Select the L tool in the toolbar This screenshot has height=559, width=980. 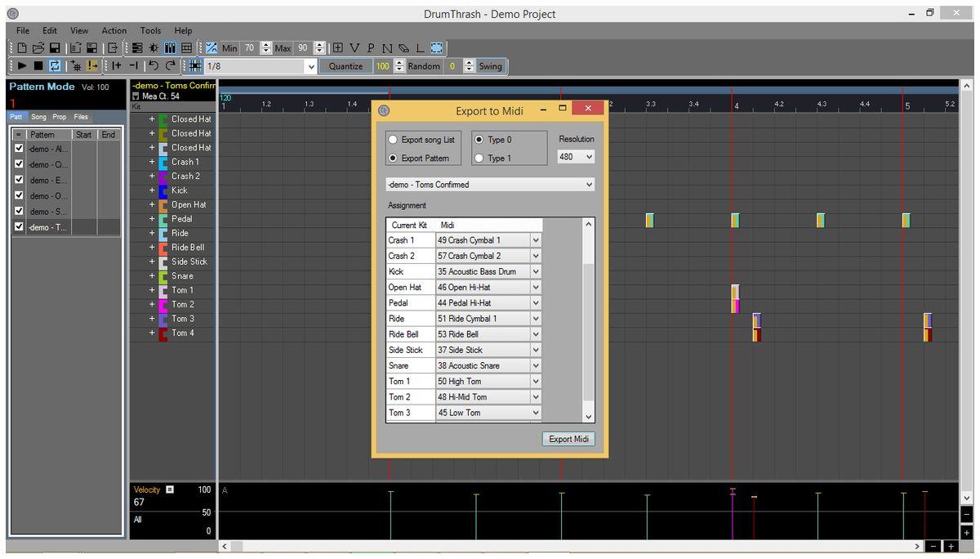click(x=420, y=48)
